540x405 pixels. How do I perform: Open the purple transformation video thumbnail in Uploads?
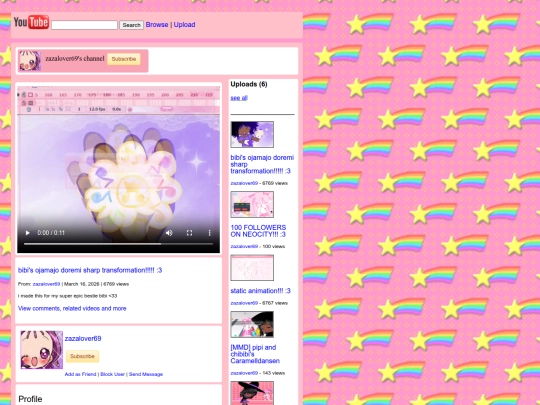click(x=252, y=134)
